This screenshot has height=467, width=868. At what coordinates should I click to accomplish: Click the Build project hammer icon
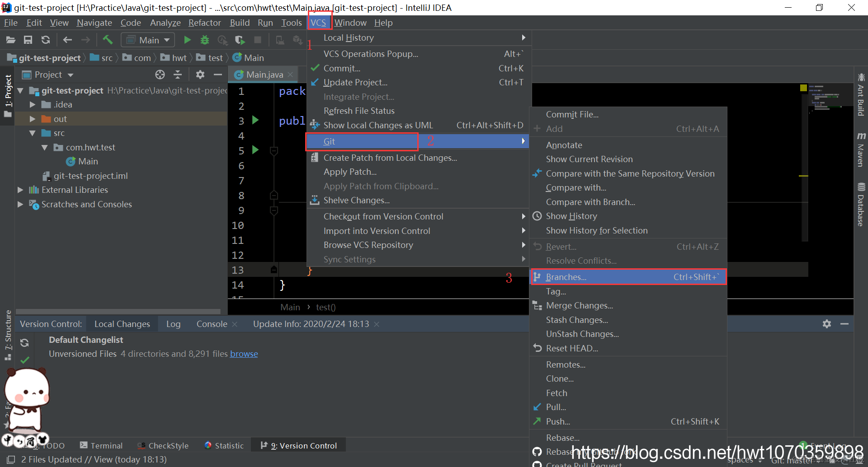tap(108, 40)
